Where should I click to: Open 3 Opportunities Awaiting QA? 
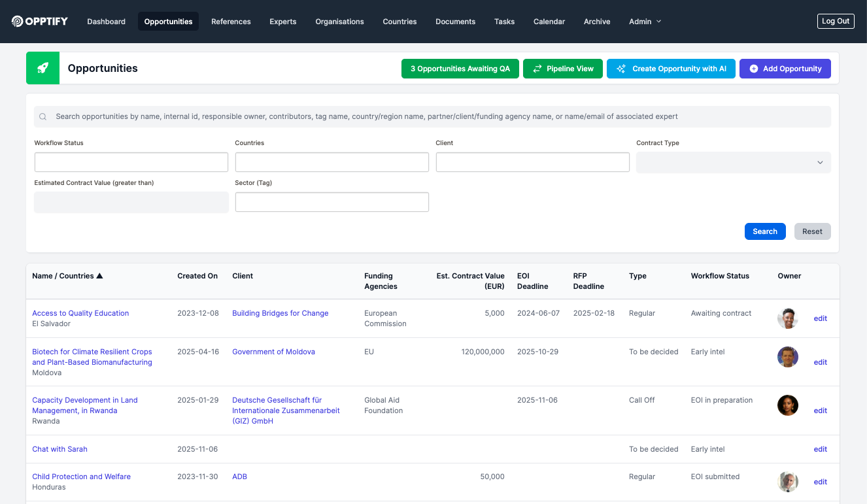click(x=460, y=69)
